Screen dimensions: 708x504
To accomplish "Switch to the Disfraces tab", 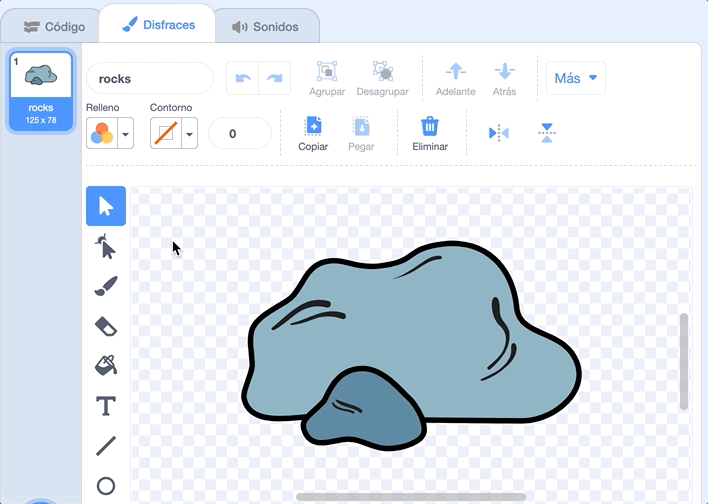I will click(x=158, y=24).
